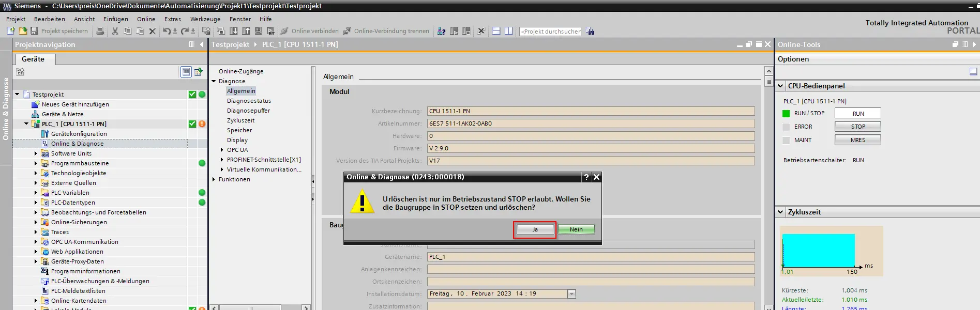
Task: Decline the dialog with Nein
Action: (576, 229)
